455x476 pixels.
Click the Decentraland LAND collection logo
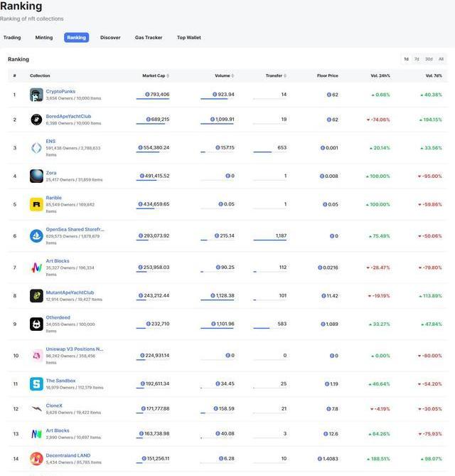coord(36,459)
